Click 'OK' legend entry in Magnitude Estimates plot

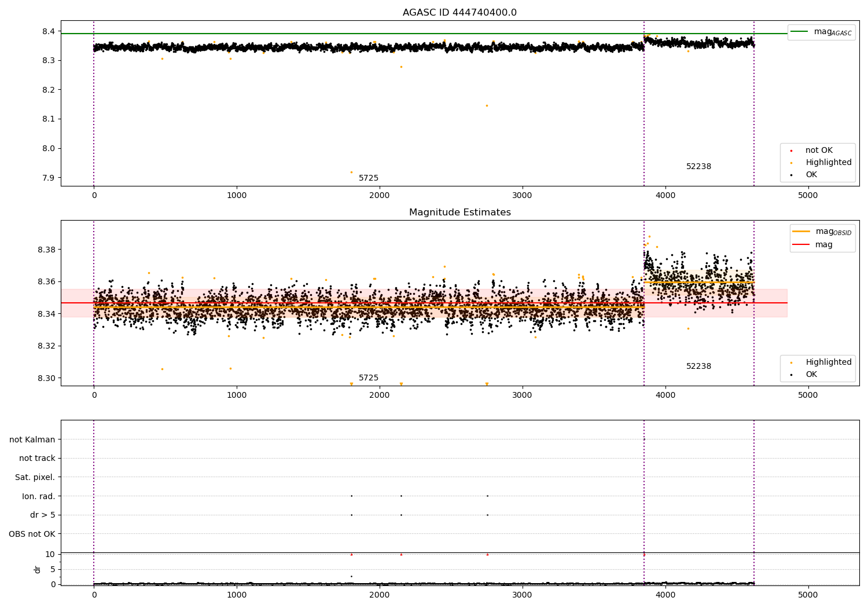[811, 375]
